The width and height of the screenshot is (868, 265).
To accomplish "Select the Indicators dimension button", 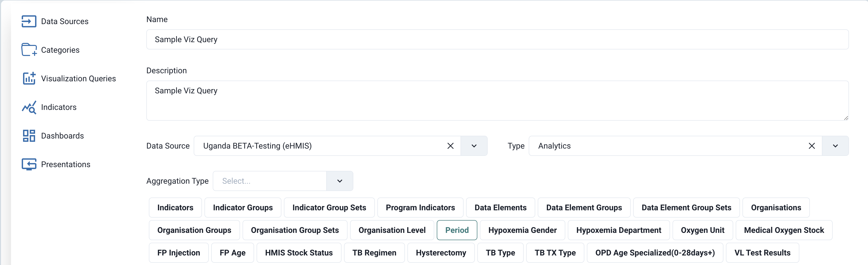I will [175, 208].
